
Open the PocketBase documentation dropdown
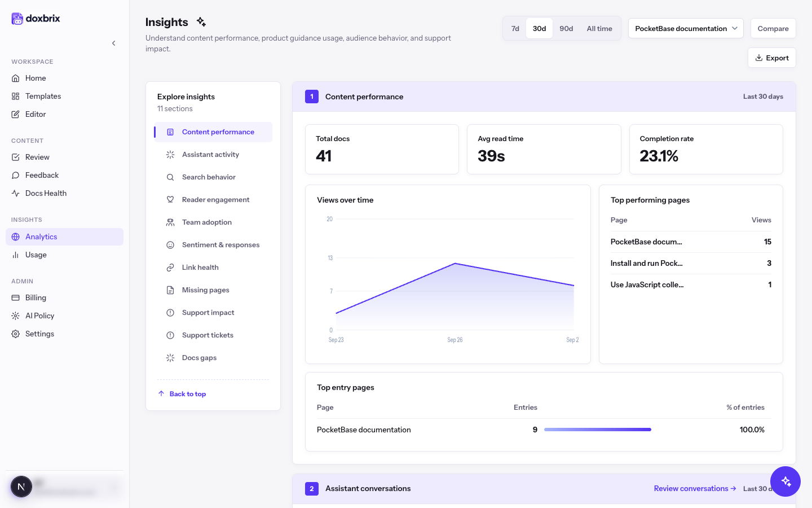686,28
